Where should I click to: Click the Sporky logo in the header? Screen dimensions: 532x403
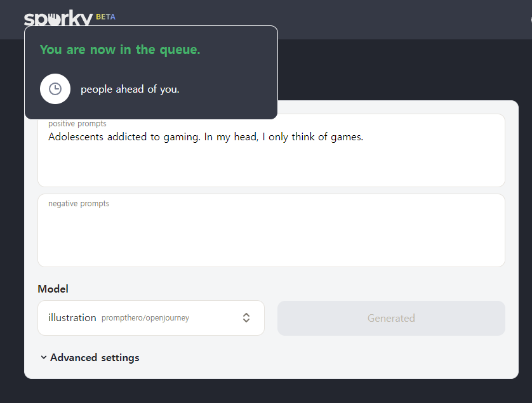58,18
